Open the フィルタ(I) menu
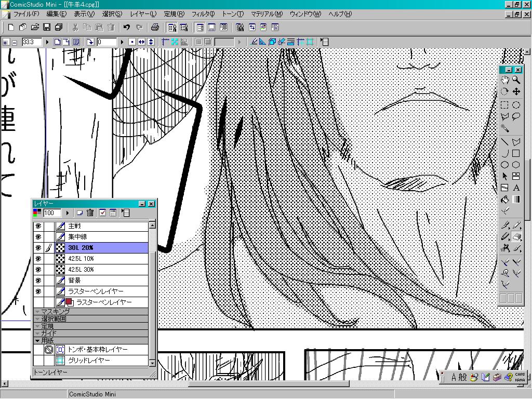Screen dimensions: 532x399 click(203, 14)
